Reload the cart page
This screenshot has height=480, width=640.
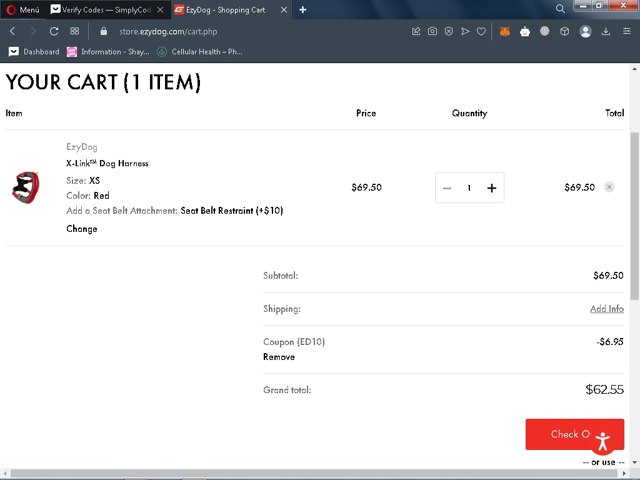[54, 31]
